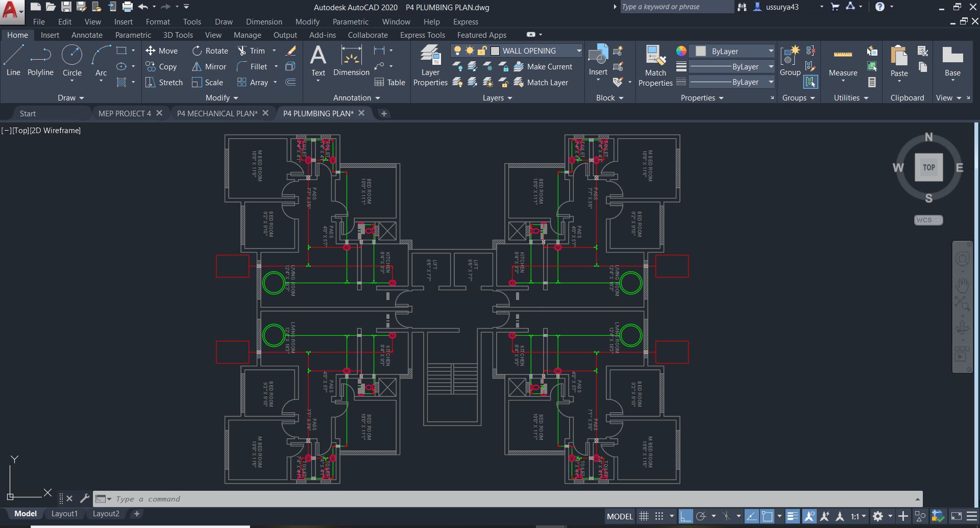Toggle drawing grid display in status bar

[644, 516]
